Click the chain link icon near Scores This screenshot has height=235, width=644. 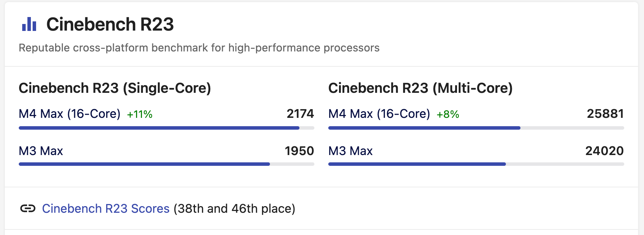tap(28, 209)
